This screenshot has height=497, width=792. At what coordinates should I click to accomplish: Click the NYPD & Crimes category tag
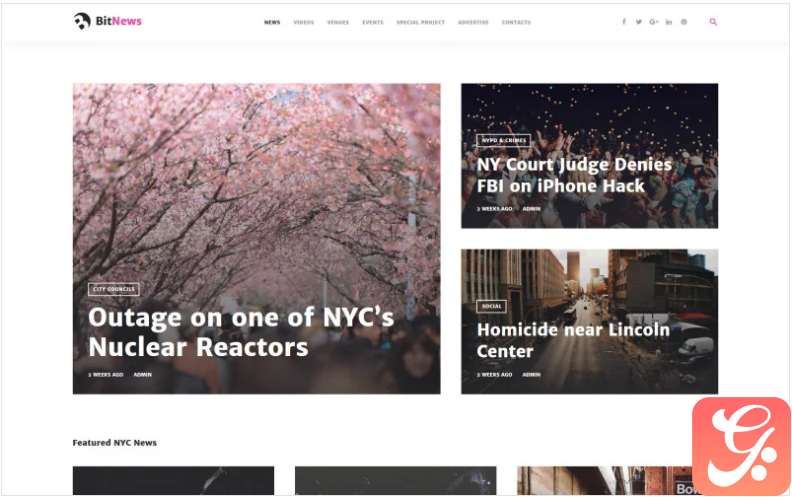point(504,140)
